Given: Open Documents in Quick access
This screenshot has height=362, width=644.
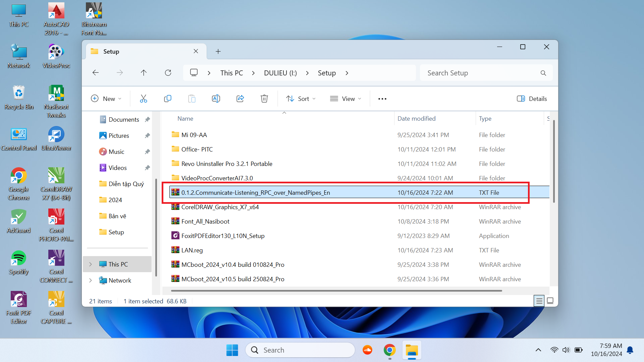Looking at the screenshot, I should [124, 120].
